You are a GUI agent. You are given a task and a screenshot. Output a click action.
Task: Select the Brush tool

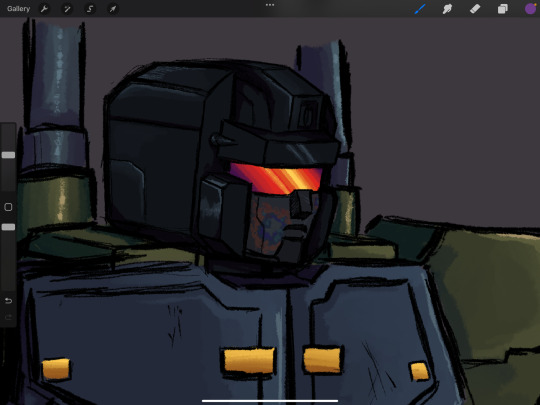coord(420,9)
